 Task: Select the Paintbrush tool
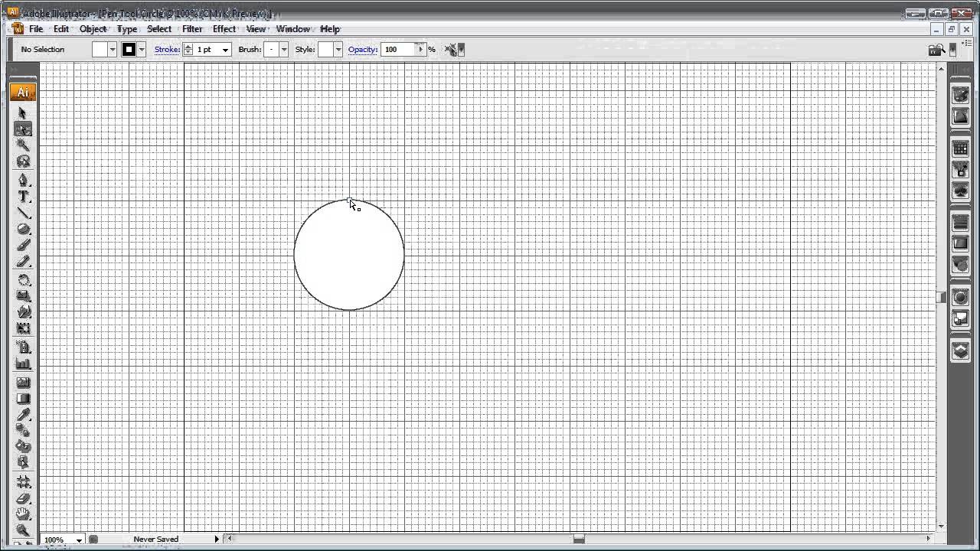[x=23, y=246]
